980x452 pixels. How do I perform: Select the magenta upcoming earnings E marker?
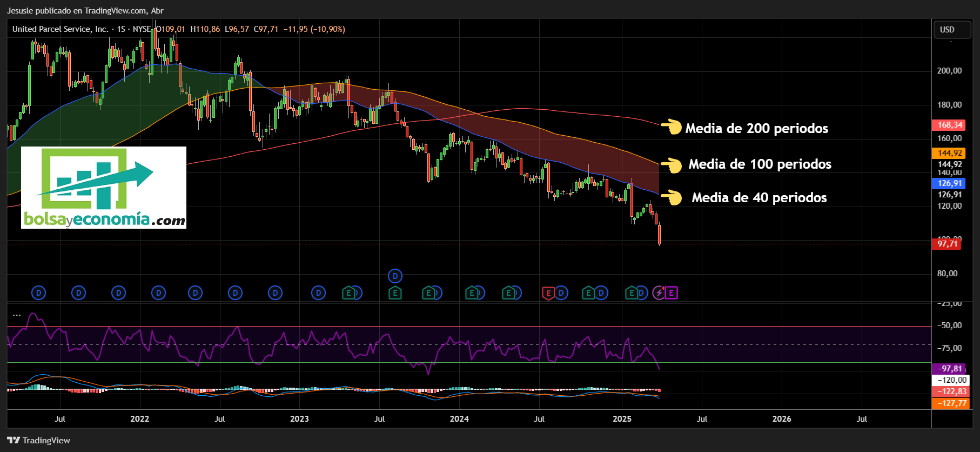click(x=671, y=293)
